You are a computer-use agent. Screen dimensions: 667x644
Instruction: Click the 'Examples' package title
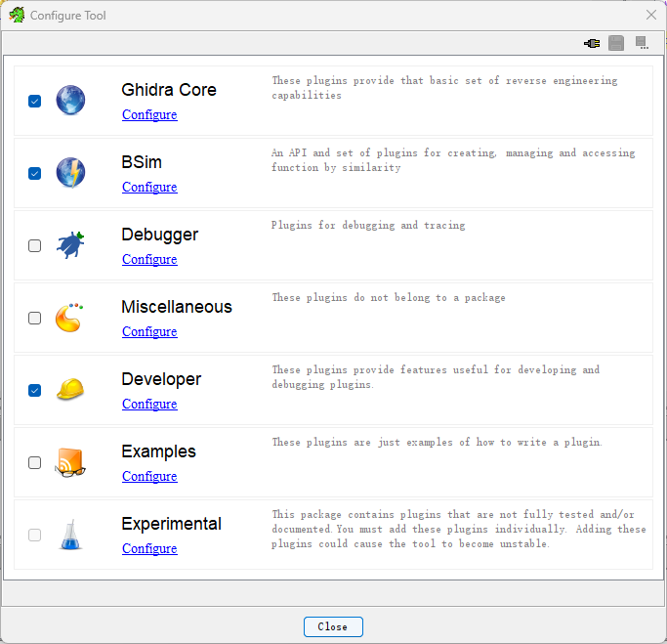158,452
